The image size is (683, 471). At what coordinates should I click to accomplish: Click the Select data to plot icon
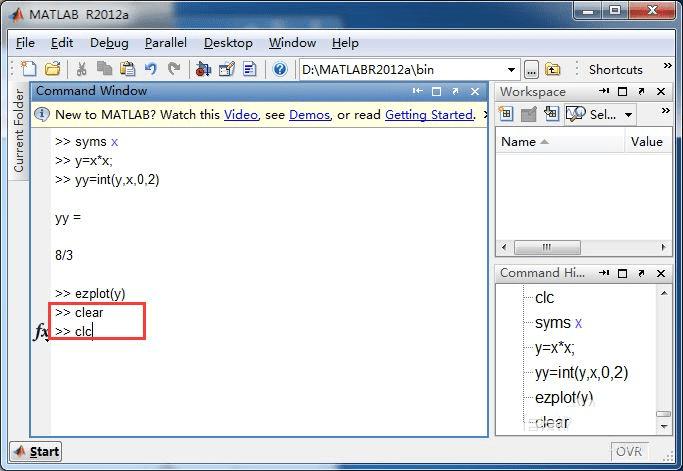click(575, 114)
